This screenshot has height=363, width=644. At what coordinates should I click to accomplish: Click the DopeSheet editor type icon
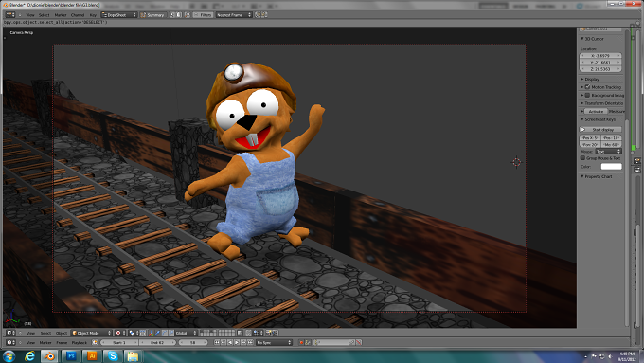[9, 15]
